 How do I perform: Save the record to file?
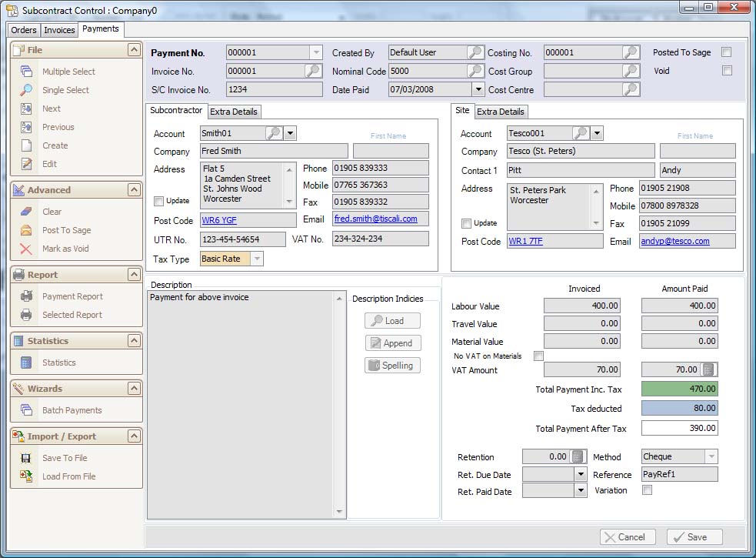(x=64, y=457)
